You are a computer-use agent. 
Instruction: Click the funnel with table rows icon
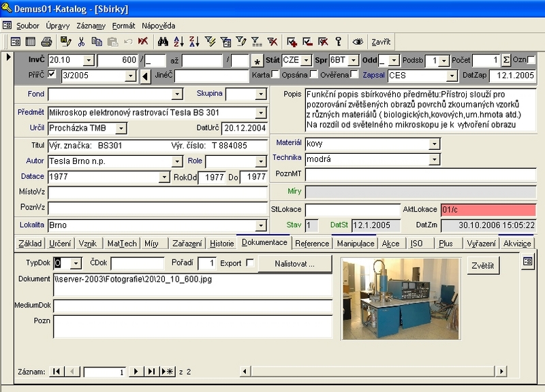(257, 42)
